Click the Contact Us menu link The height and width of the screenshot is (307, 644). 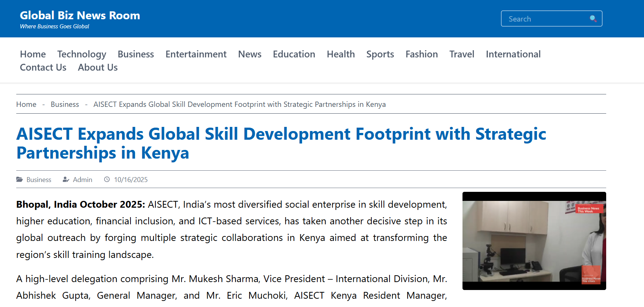tap(43, 68)
